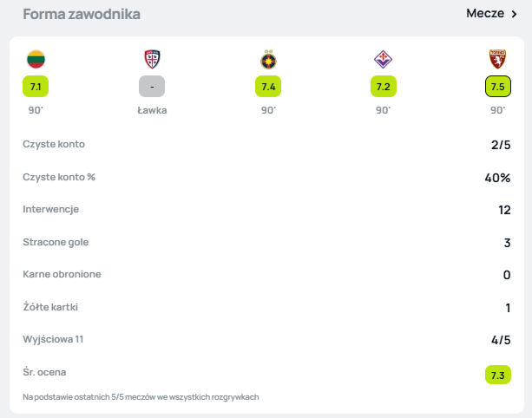The image size is (532, 418).
Task: Click the Karne obronione stat label
Action: click(x=62, y=274)
